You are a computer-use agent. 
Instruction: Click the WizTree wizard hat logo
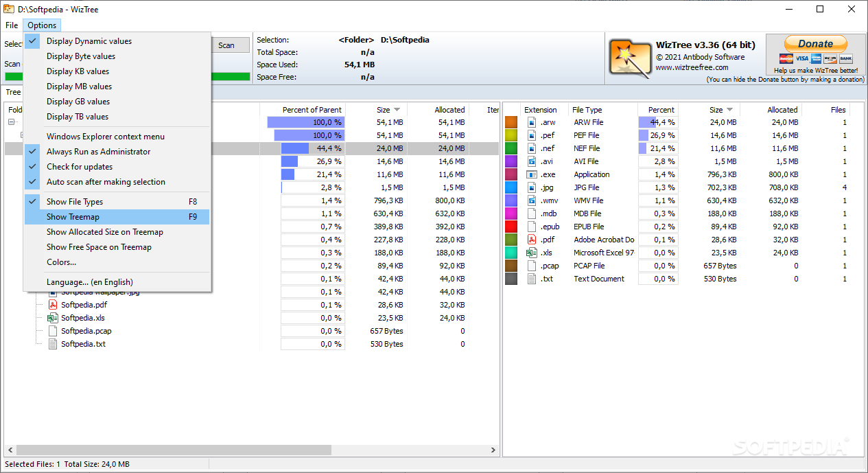631,58
